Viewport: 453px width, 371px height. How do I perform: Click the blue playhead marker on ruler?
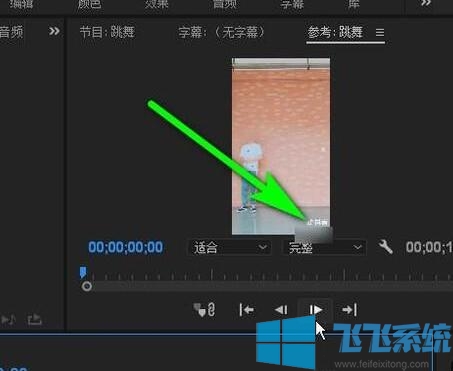click(83, 272)
